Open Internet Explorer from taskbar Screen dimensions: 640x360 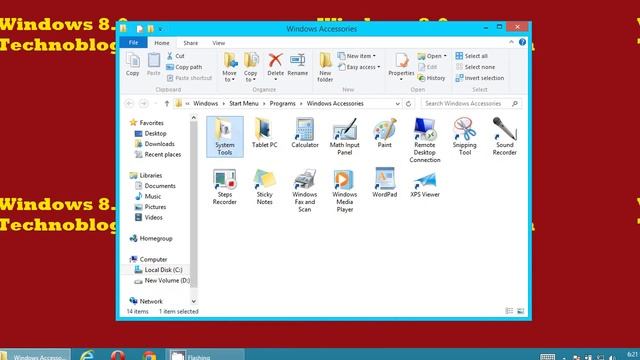click(87, 355)
